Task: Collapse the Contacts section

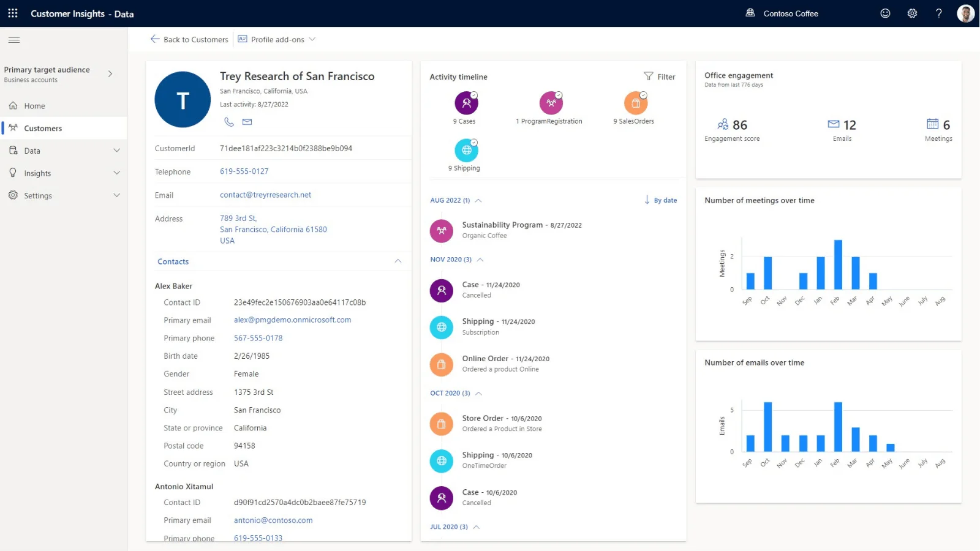Action: (x=398, y=261)
